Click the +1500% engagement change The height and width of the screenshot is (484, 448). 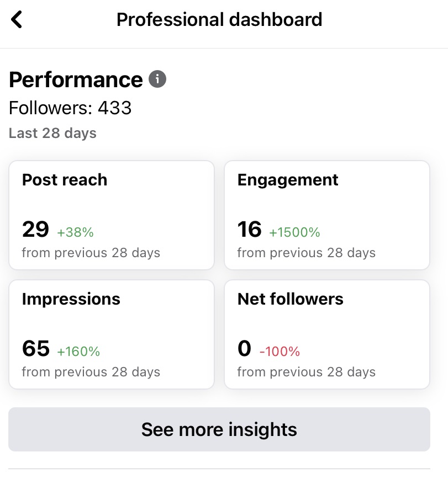[294, 232]
